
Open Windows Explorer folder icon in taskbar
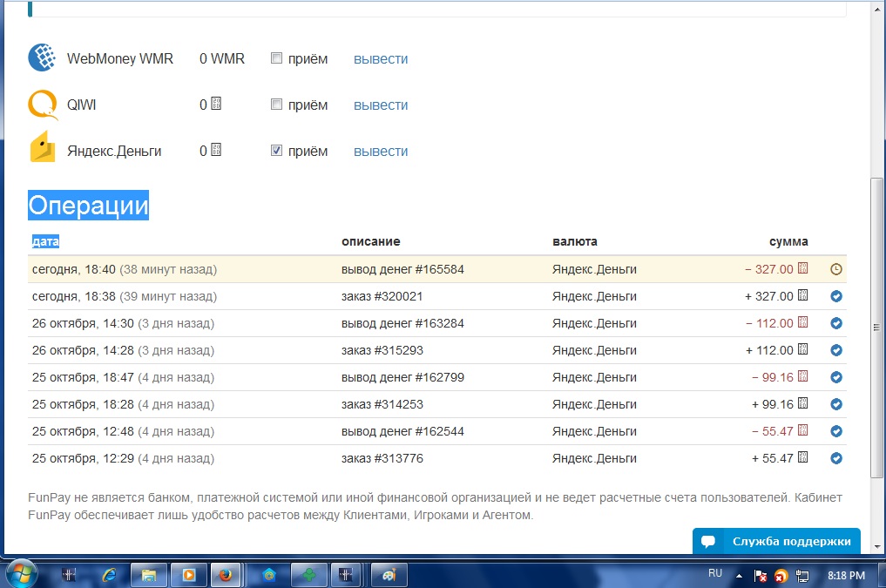149,575
